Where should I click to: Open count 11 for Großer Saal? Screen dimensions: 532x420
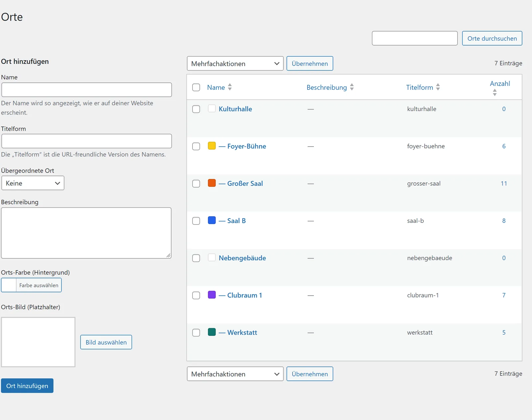[x=504, y=184]
